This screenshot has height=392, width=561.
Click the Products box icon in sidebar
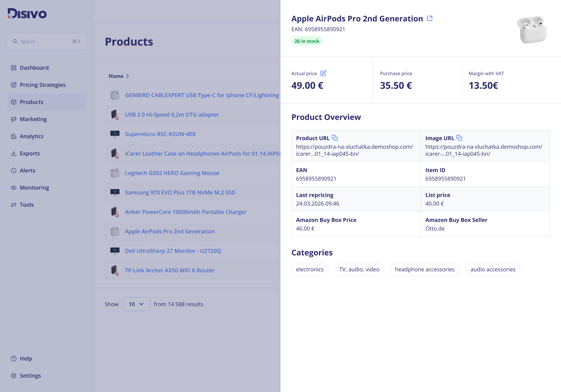[x=14, y=102]
